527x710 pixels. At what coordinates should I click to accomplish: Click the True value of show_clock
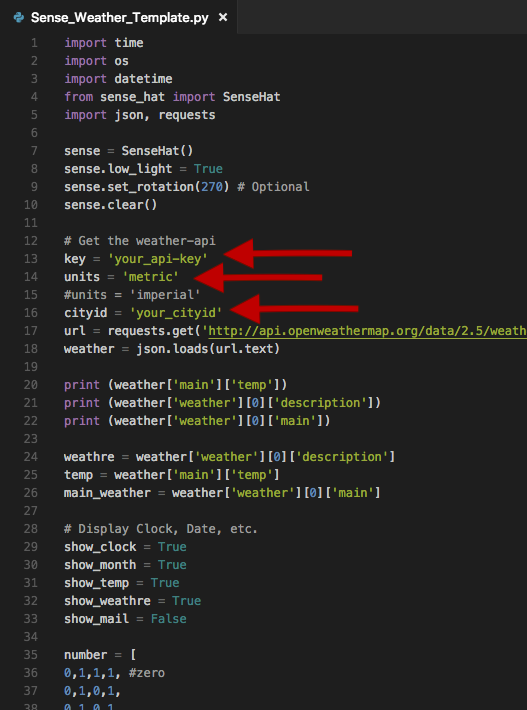coord(172,547)
